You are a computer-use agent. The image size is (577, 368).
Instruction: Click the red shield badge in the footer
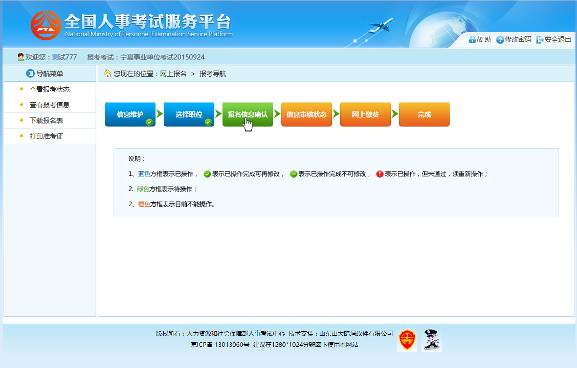point(407,340)
